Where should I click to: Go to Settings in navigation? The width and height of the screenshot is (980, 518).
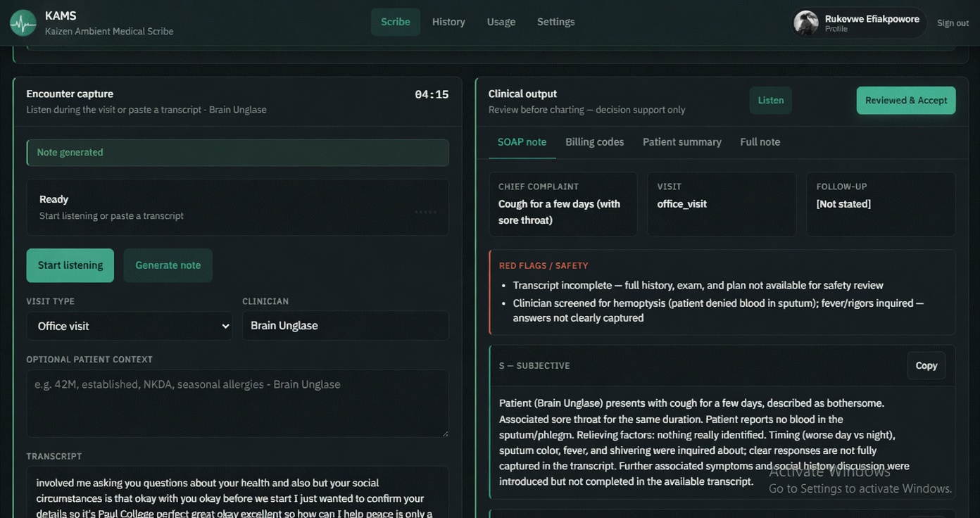point(556,22)
